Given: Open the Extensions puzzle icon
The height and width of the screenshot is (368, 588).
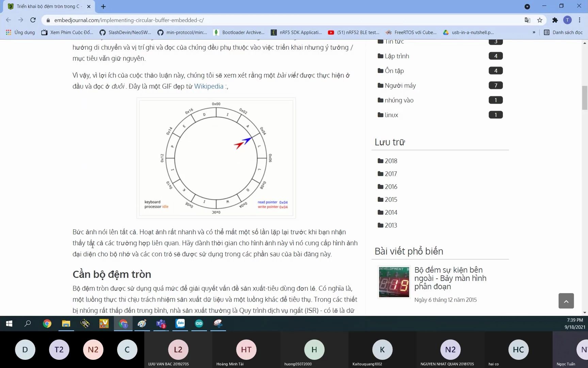Looking at the screenshot, I should click(x=555, y=20).
